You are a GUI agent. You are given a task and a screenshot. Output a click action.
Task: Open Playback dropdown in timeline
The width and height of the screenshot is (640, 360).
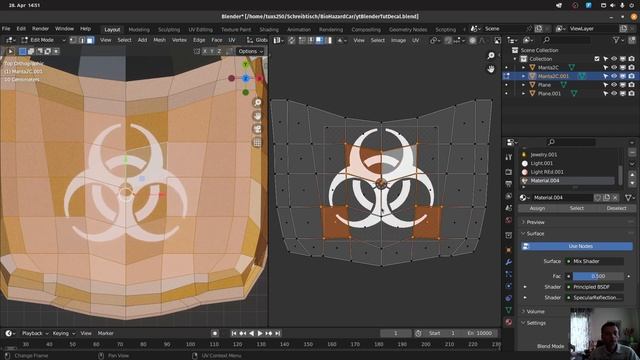(x=34, y=333)
